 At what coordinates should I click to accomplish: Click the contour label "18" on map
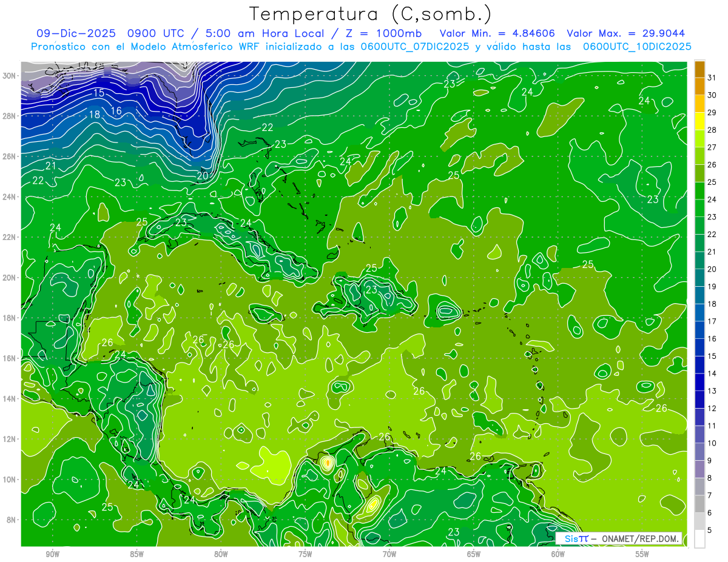[x=95, y=115]
